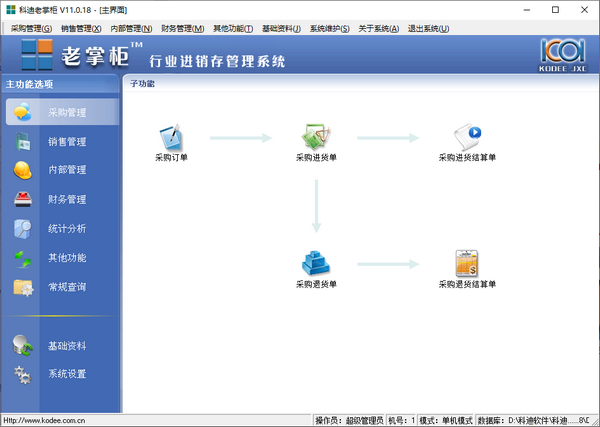
Task: Minimize the 科迪老掌柜 window
Action: coord(527,10)
